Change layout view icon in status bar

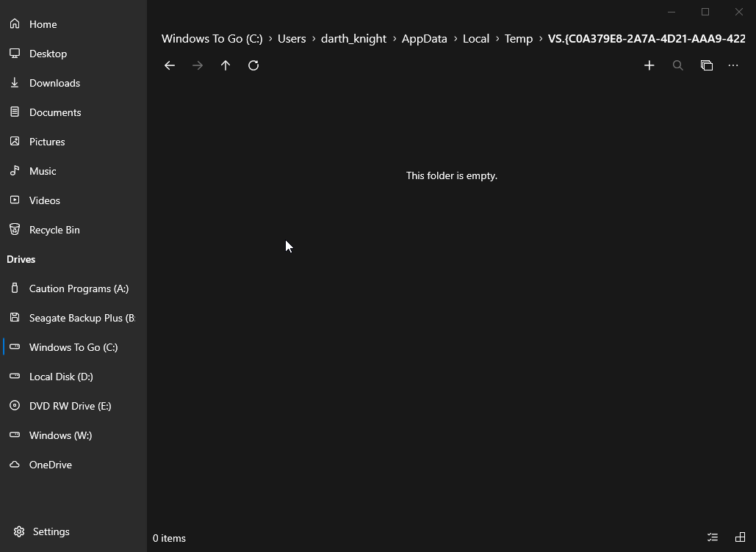(x=740, y=537)
